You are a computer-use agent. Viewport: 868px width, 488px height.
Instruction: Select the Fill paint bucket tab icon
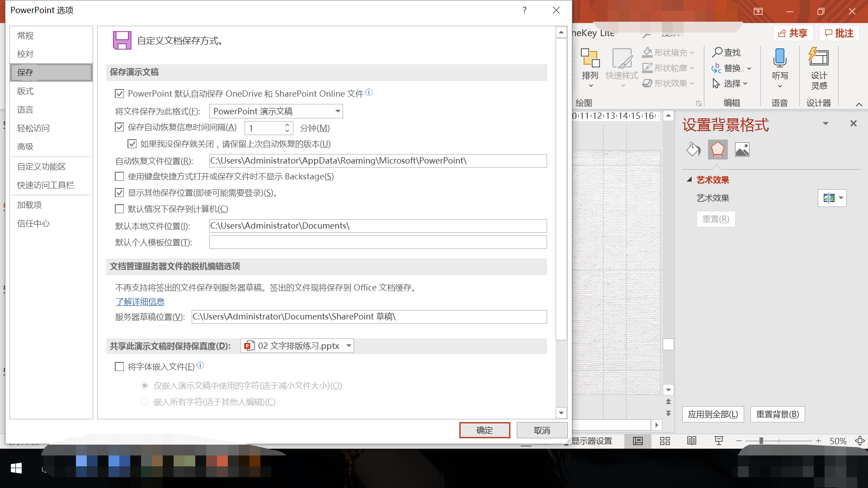(693, 150)
